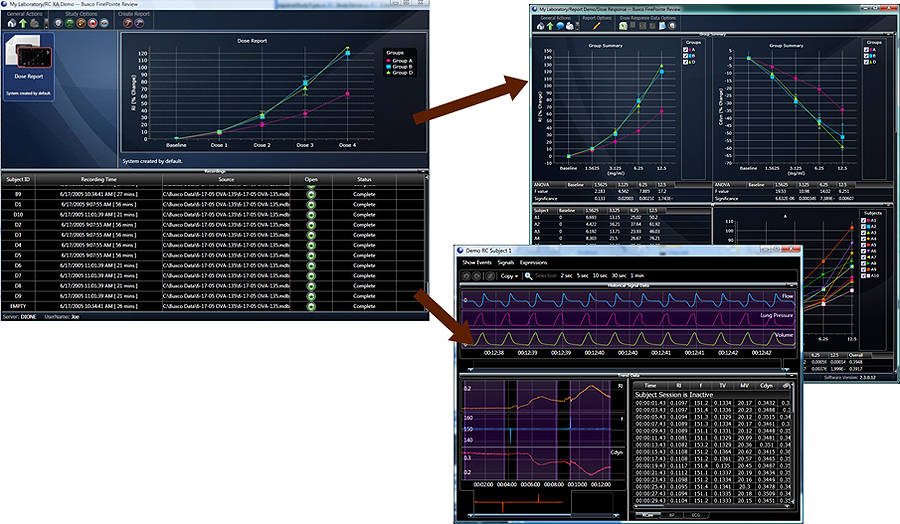Image resolution: width=900 pixels, height=524 pixels.
Task: Click the gray printer icon under General Actions
Action: pos(34,23)
